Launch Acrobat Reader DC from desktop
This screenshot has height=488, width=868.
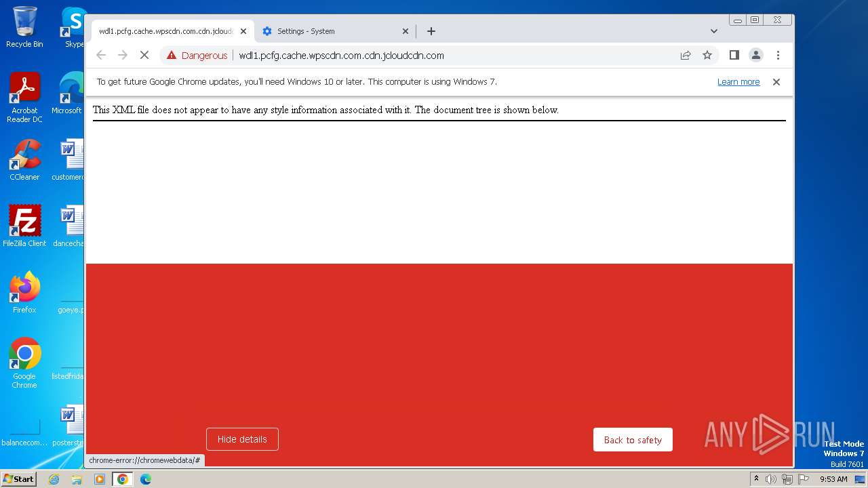point(24,98)
